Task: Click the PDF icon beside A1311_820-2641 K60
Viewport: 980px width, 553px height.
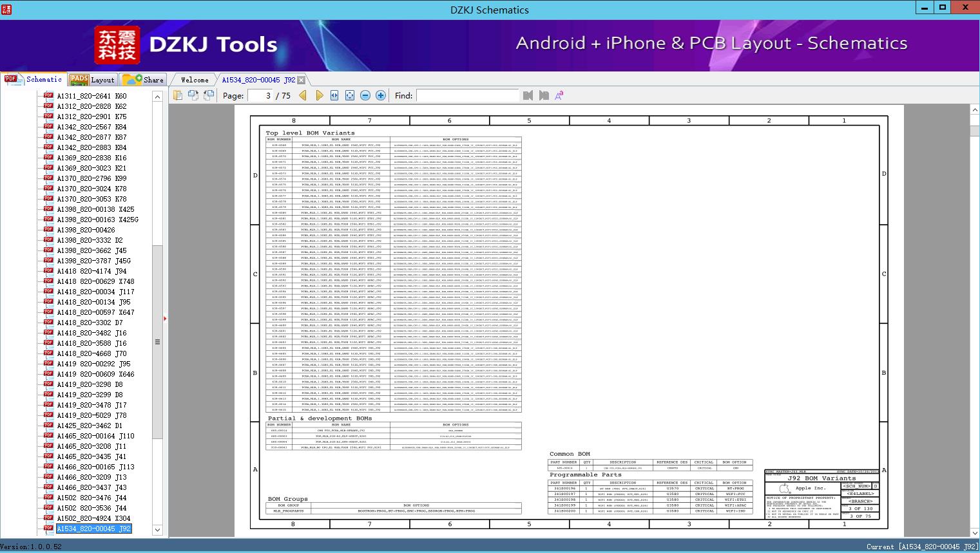Action: tap(48, 96)
